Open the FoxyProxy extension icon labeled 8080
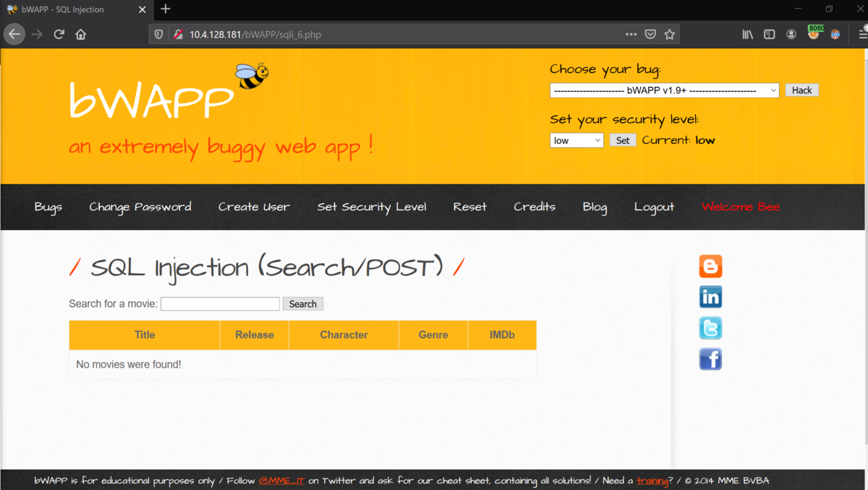868x490 pixels. pos(815,33)
